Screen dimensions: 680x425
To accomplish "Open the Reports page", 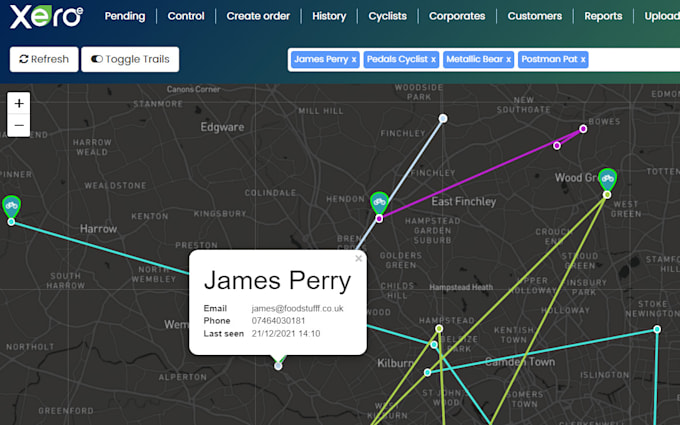I will click(x=603, y=16).
